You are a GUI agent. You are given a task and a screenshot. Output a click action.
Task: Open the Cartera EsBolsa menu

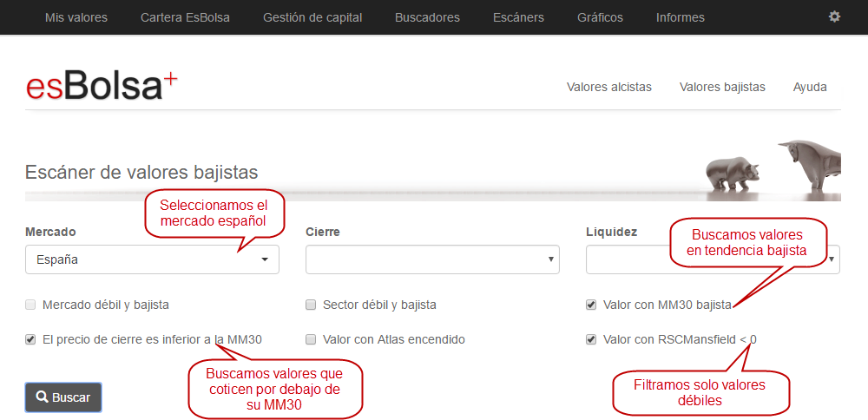coord(185,17)
